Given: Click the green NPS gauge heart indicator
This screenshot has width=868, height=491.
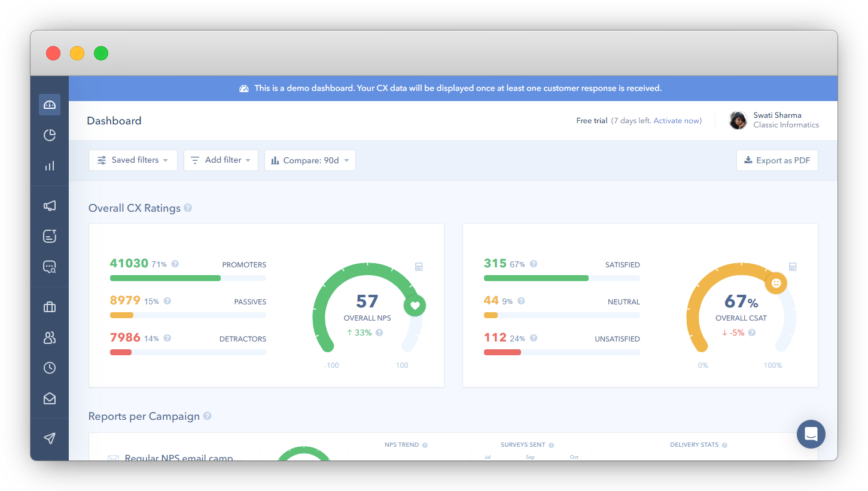Looking at the screenshot, I should [x=415, y=305].
